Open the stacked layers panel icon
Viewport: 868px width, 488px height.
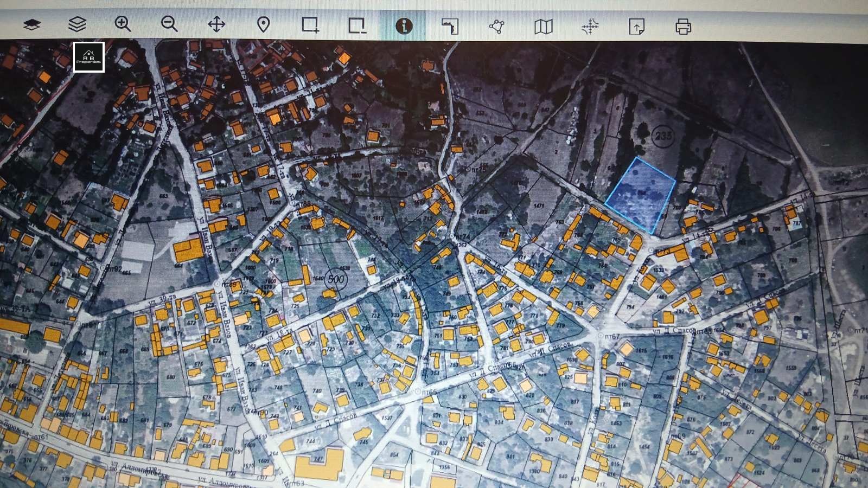[78, 24]
